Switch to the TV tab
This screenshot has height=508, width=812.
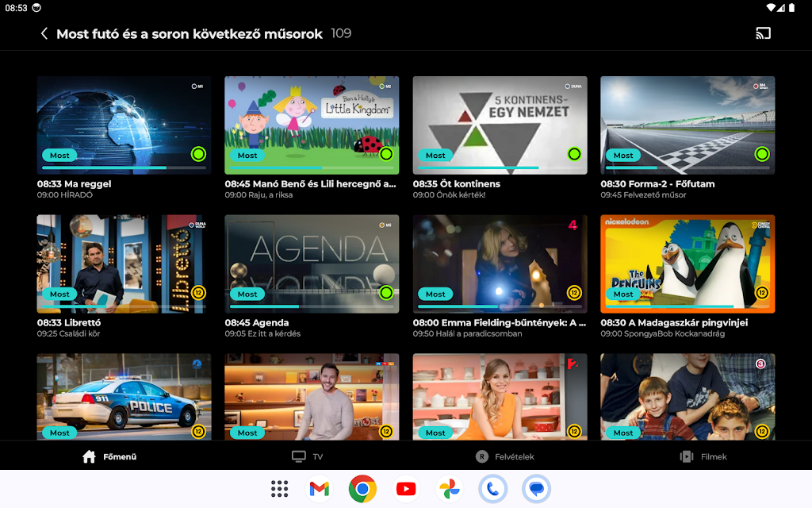point(308,456)
